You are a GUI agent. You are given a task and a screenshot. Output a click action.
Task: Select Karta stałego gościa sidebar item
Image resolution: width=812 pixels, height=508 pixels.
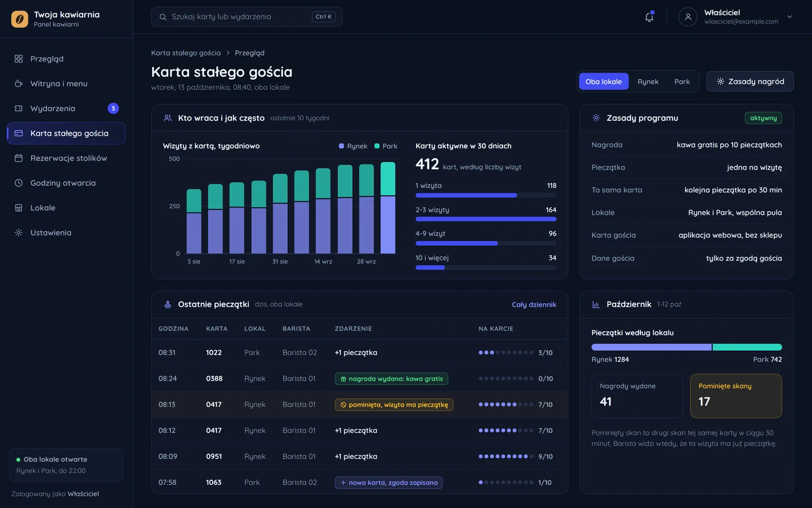coord(66,134)
